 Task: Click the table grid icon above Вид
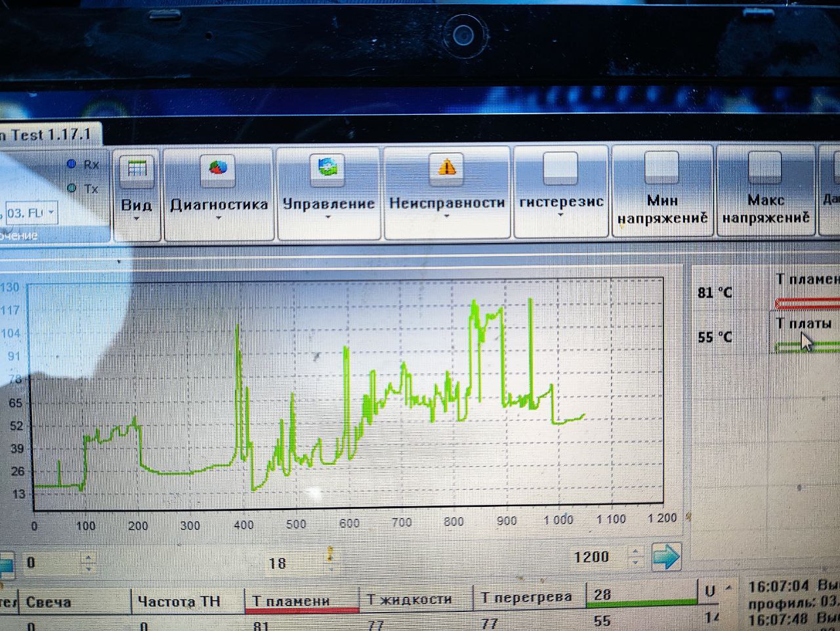(137, 170)
